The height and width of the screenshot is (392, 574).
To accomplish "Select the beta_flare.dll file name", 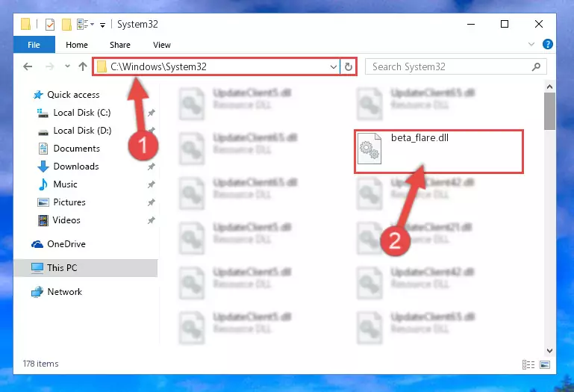I will point(420,137).
